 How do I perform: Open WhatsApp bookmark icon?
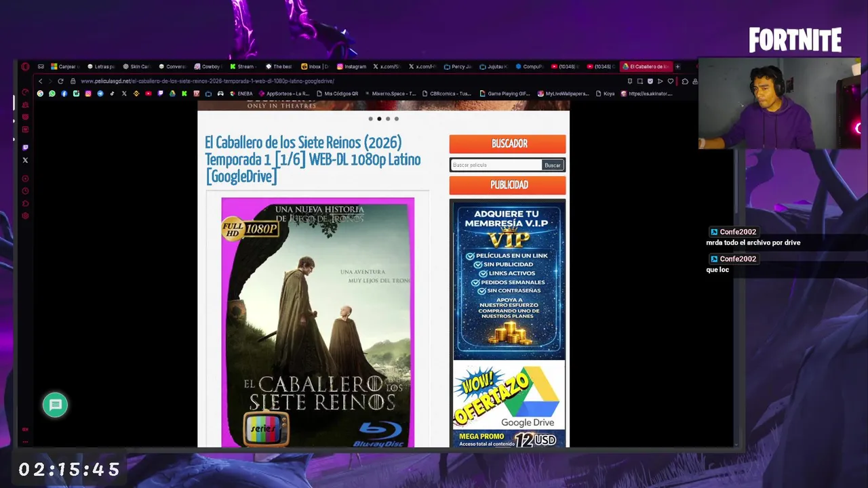pyautogui.click(x=52, y=94)
